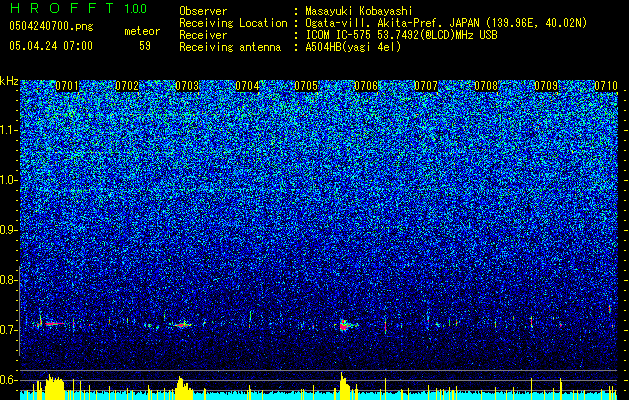Click the 0702 time marker

click(x=127, y=86)
